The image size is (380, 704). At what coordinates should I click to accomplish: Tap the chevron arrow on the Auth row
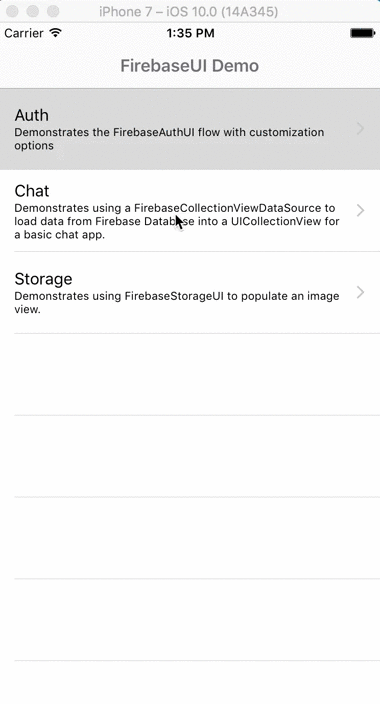[x=360, y=129]
